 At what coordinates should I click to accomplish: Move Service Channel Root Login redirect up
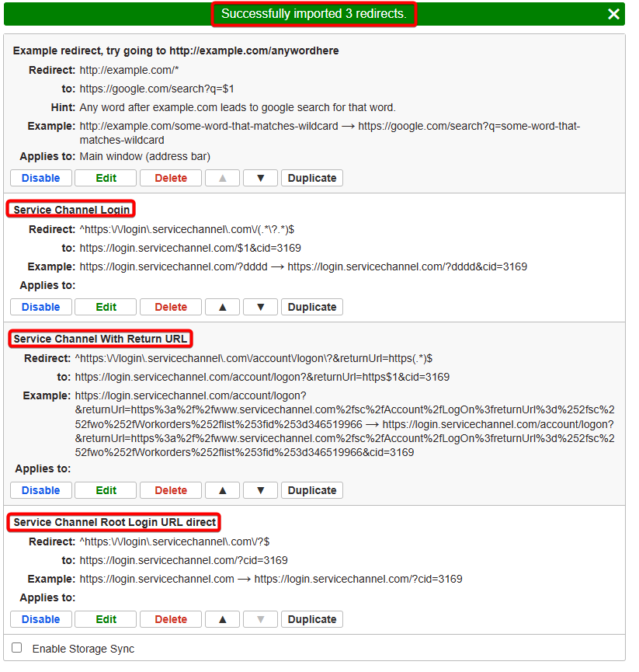(223, 619)
